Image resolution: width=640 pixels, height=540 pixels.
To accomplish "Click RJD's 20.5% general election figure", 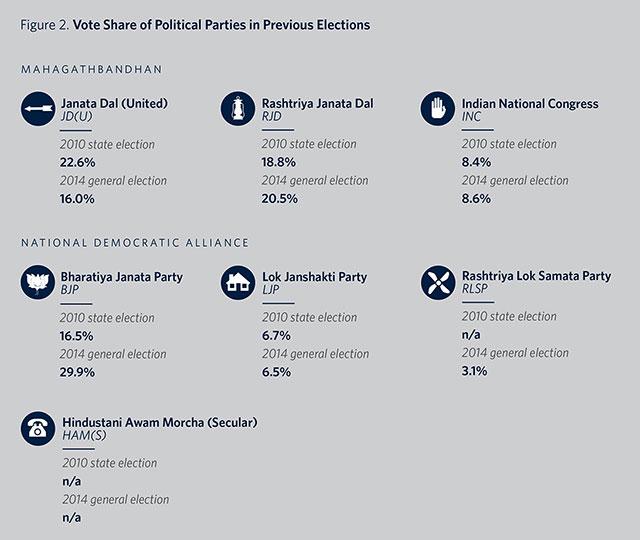I will pyautogui.click(x=280, y=199).
